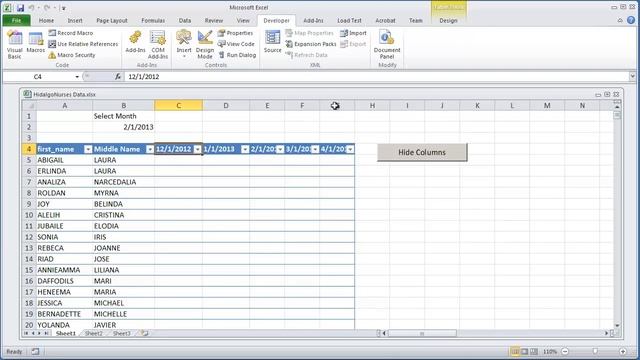Click Import XML data
Viewport: 640px width, 360px height.
[x=353, y=33]
